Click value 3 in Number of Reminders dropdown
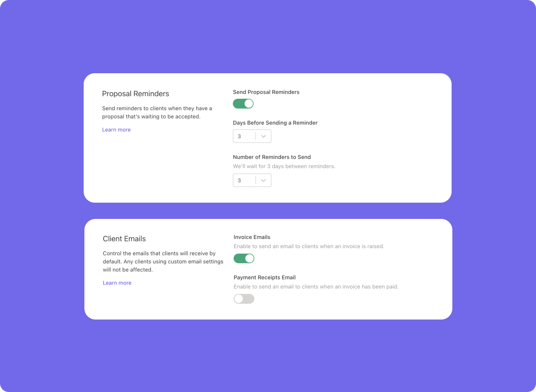The height and width of the screenshot is (392, 536). pos(239,180)
